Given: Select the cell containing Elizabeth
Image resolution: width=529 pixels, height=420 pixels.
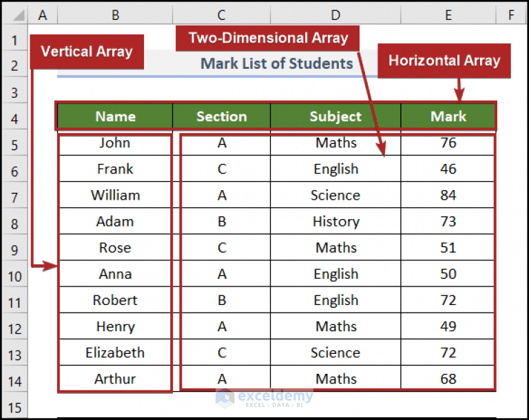Looking at the screenshot, I should 115,353.
